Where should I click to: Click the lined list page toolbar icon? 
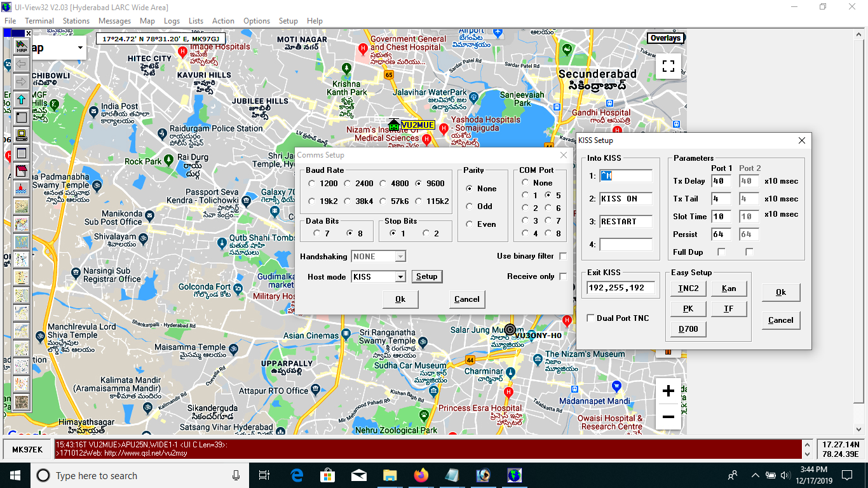21,153
